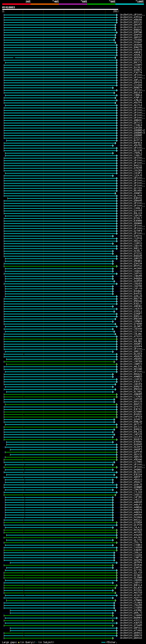Viewport: 146px width, 644px height.
Task: Choose hit label UniRef100_B8G736
Action: pyautogui.click(x=131, y=299)
